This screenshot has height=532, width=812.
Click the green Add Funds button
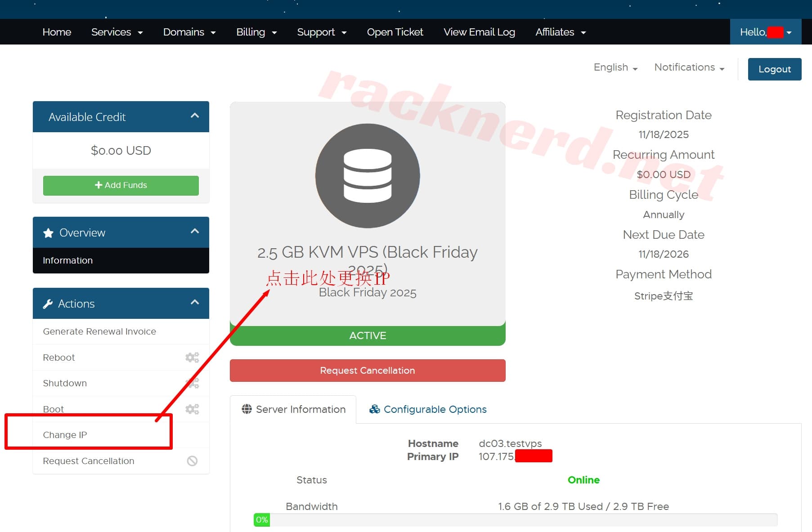pyautogui.click(x=121, y=185)
